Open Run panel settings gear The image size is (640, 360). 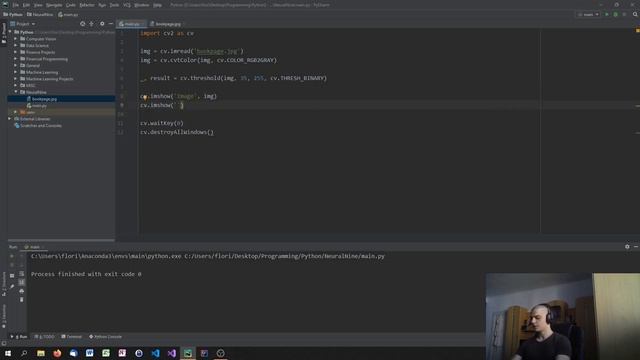627,247
